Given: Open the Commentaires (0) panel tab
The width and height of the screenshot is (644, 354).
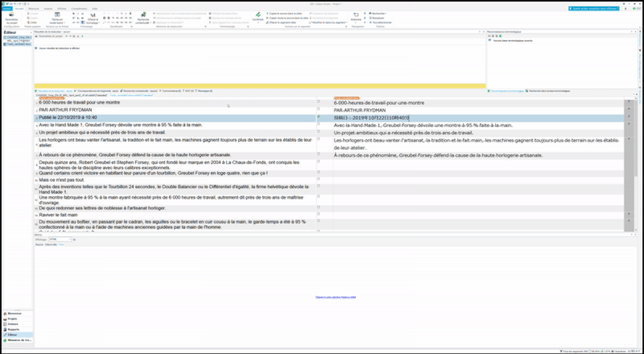Looking at the screenshot, I should tap(171, 91).
